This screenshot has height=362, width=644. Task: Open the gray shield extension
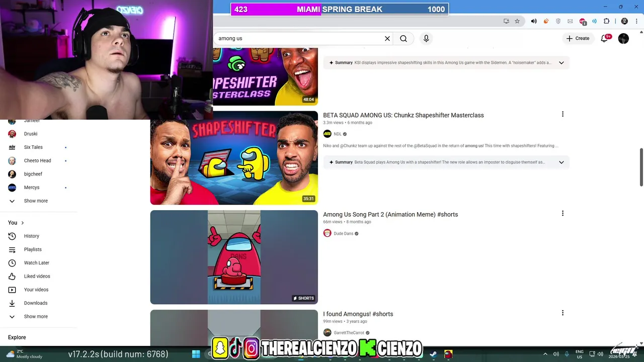[x=558, y=21]
